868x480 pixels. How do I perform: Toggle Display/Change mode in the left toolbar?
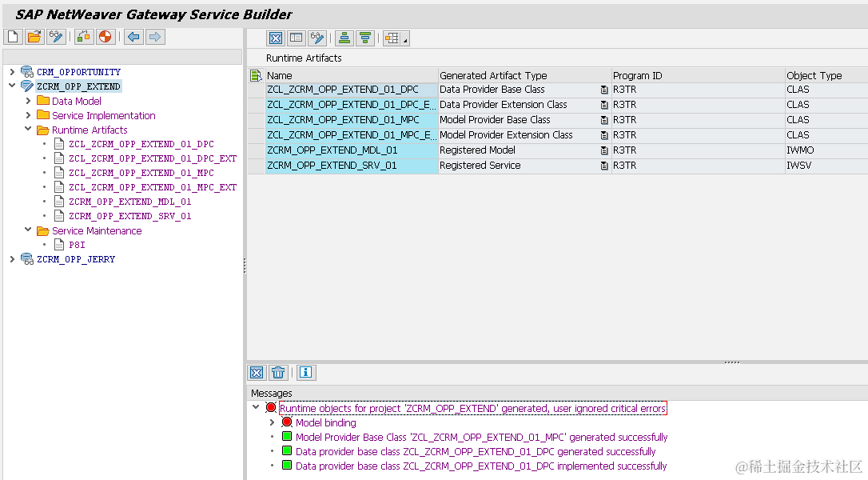coord(56,37)
